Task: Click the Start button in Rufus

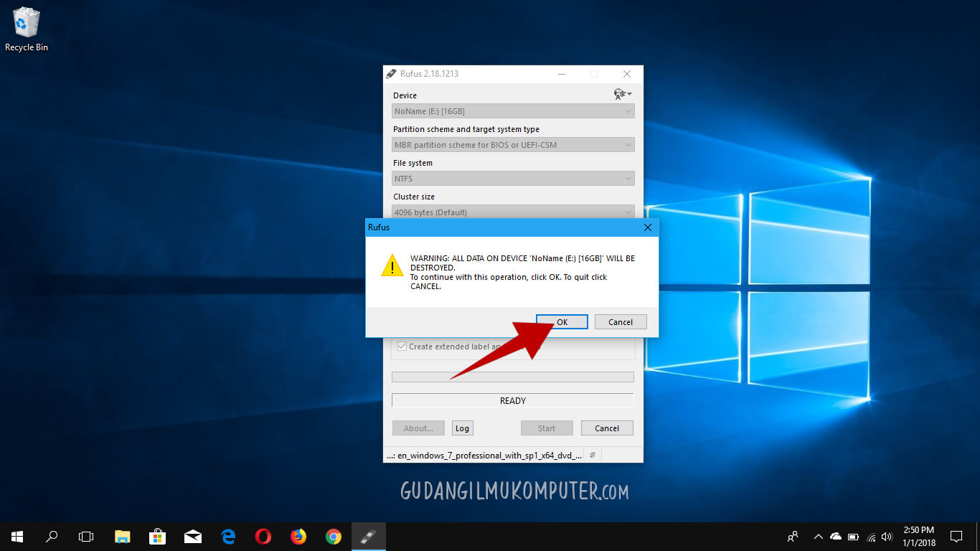Action: tap(547, 428)
